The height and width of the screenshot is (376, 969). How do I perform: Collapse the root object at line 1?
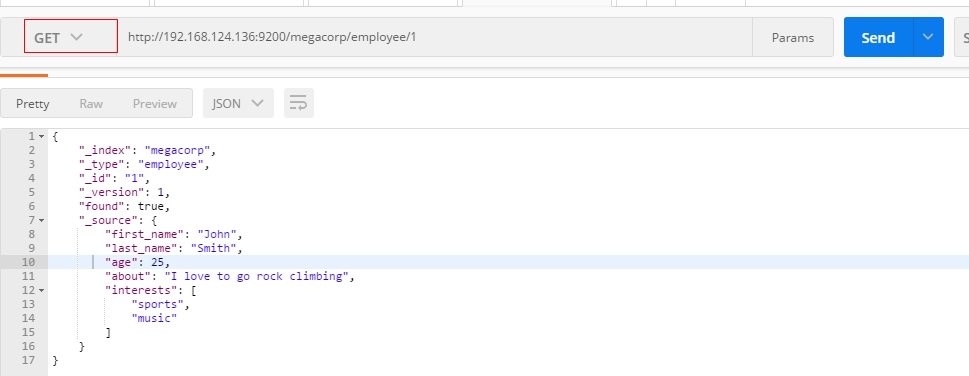pos(41,136)
